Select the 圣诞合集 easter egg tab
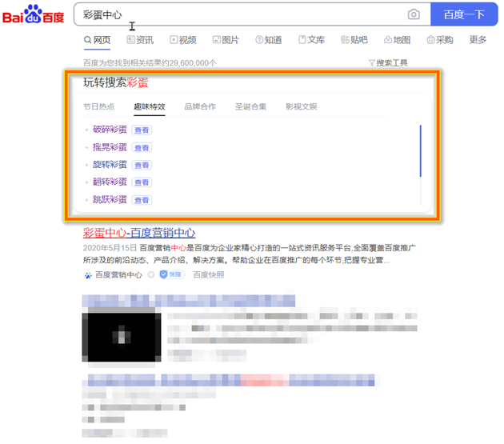Viewport: 504px width, 444px height. (250, 106)
